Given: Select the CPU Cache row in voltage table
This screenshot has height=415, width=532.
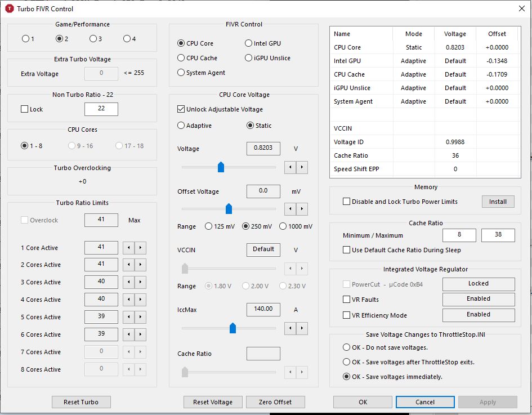Looking at the screenshot, I should [425, 74].
